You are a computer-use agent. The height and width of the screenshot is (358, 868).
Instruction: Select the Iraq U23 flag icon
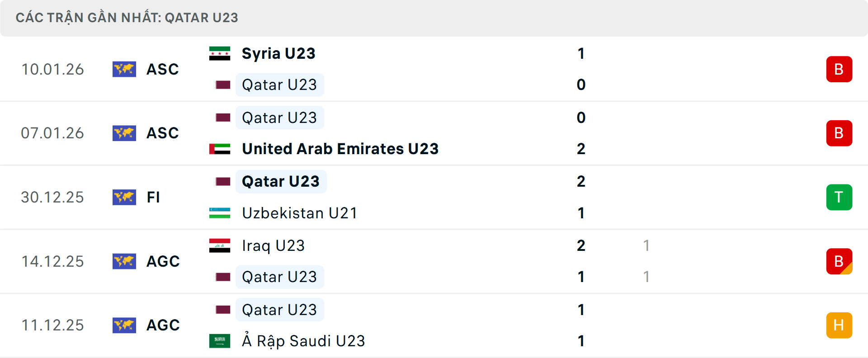(220, 245)
